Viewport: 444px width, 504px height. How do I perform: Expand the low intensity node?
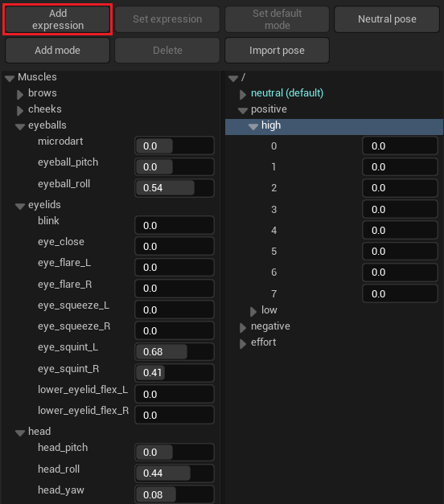(x=253, y=311)
